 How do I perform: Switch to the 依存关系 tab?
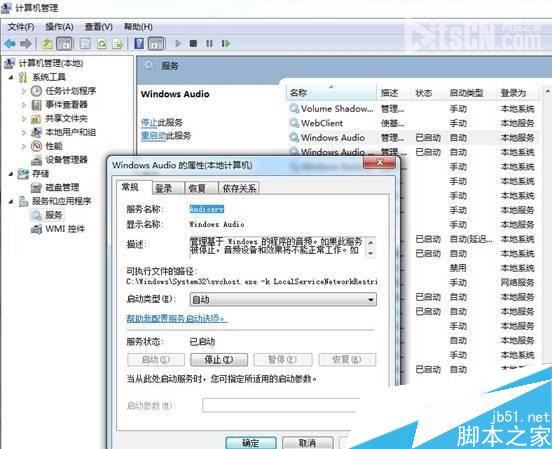(x=239, y=188)
